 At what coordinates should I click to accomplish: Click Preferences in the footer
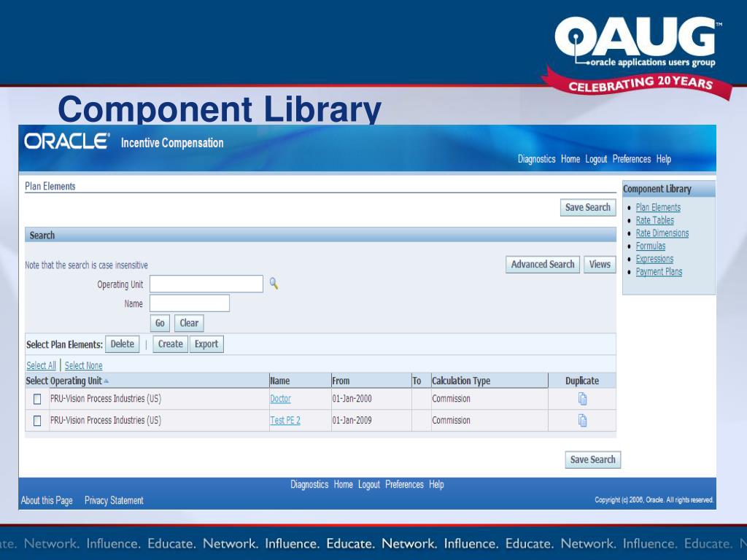pos(404,484)
